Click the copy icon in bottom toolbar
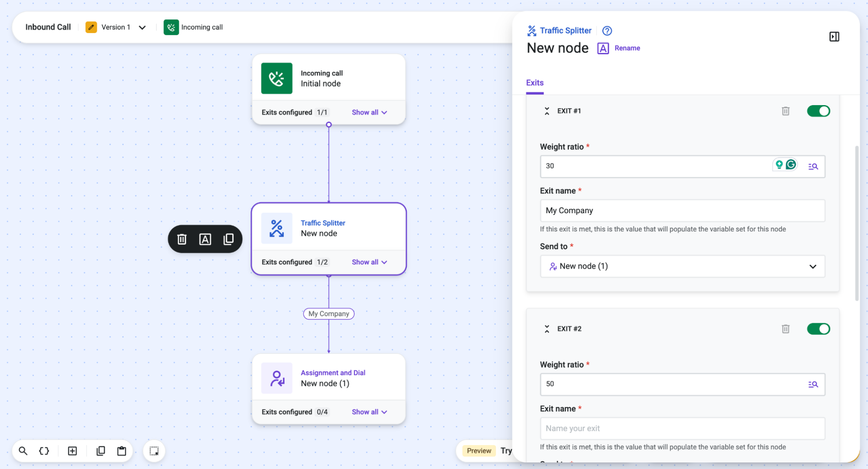The height and width of the screenshot is (469, 868). coord(101,451)
